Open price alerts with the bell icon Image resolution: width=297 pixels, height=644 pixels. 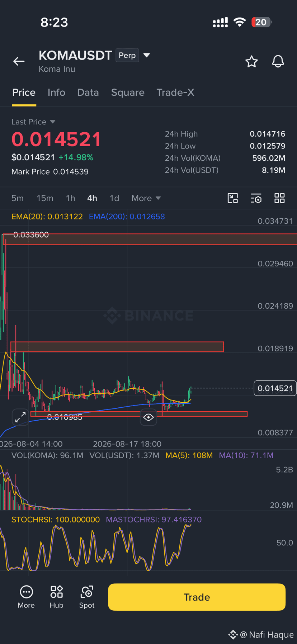pyautogui.click(x=278, y=61)
